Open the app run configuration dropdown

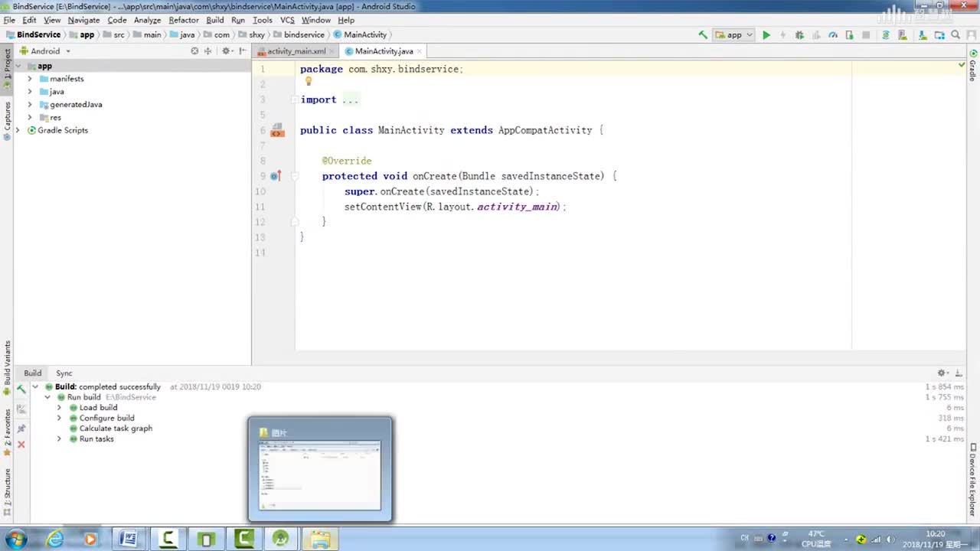coord(734,35)
